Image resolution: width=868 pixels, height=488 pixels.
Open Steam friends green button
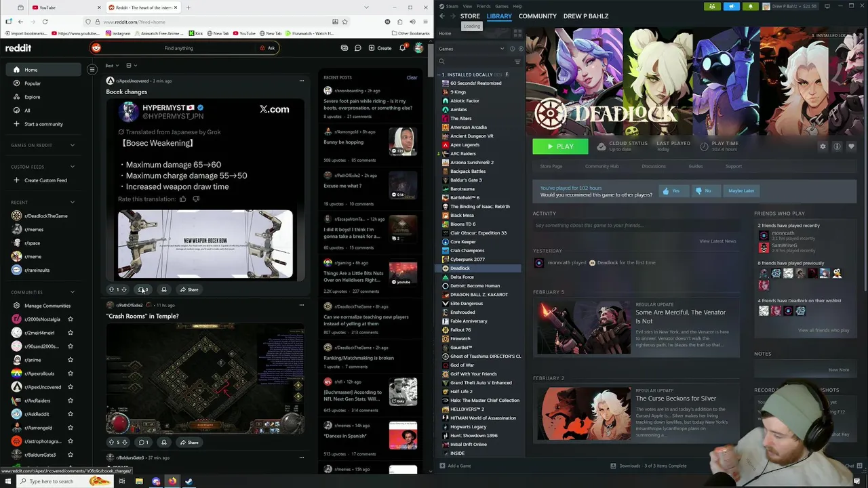[x=712, y=6]
